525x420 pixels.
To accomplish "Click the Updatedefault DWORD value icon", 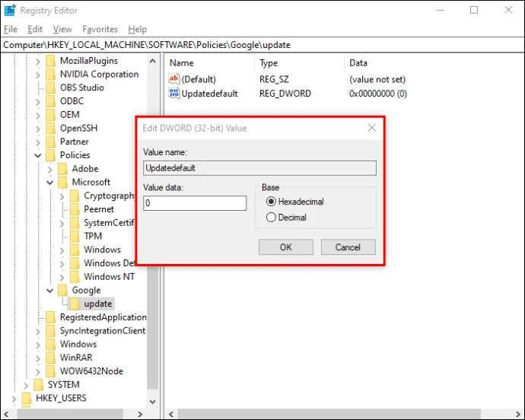I will coord(173,93).
